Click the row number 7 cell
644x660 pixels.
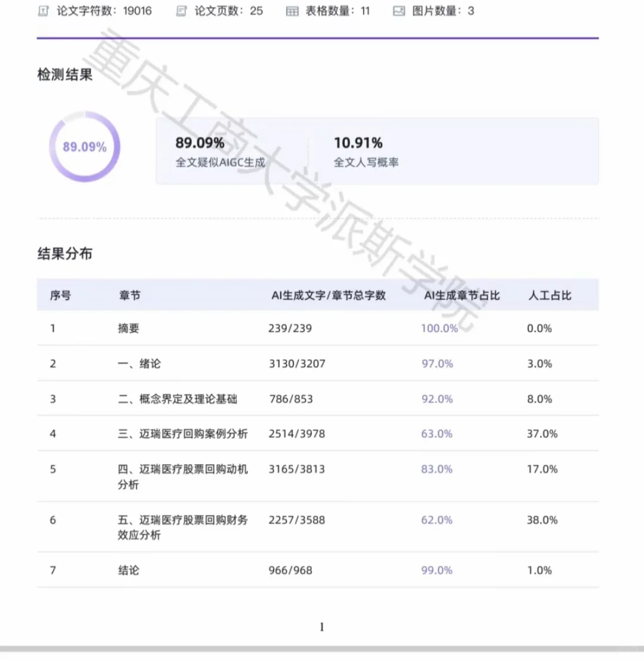point(53,570)
